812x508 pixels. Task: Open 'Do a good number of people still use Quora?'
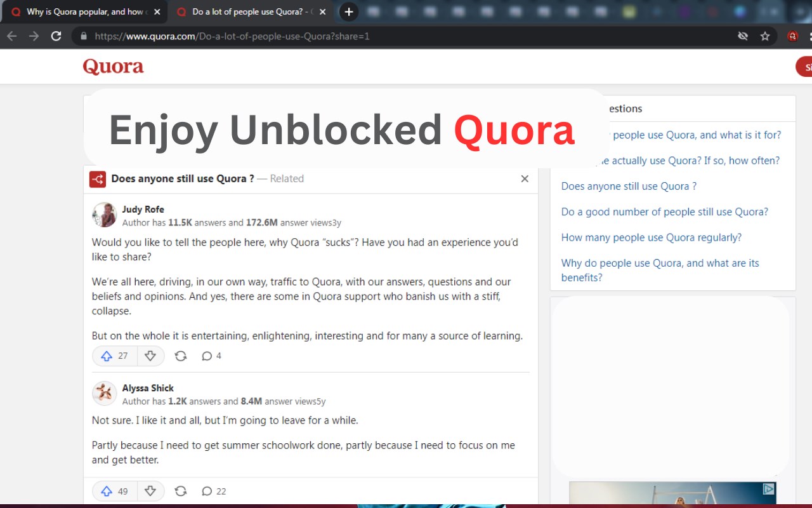pyautogui.click(x=665, y=212)
